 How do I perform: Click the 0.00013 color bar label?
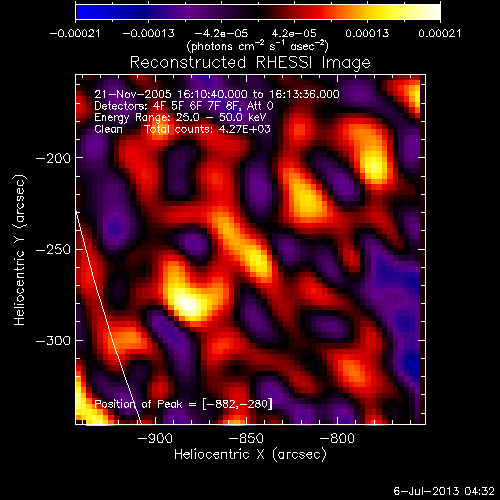(x=367, y=33)
